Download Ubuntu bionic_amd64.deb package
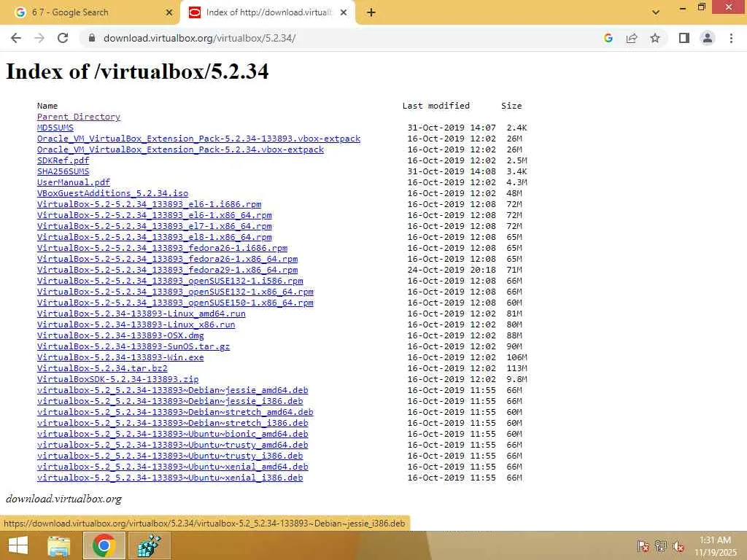 [x=172, y=435]
